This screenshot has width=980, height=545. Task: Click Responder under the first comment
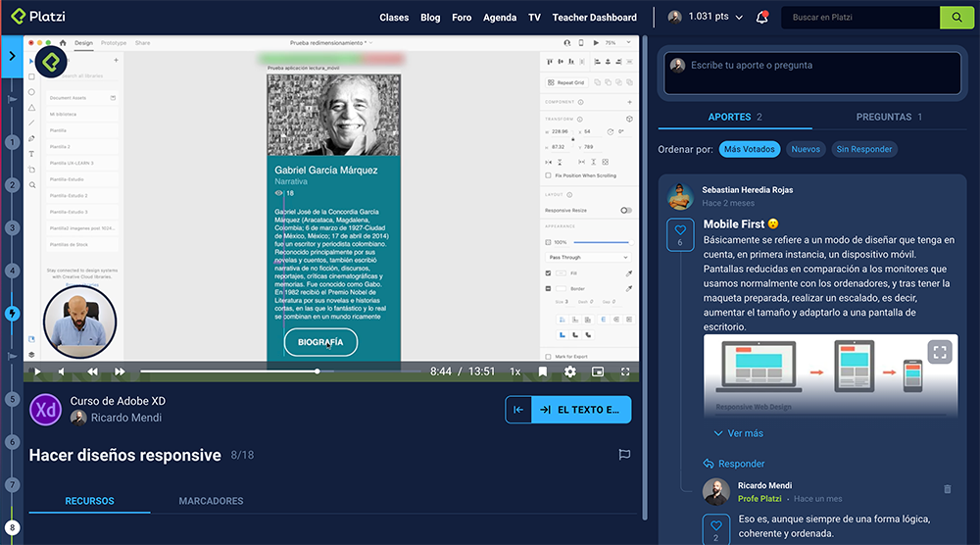pyautogui.click(x=734, y=464)
